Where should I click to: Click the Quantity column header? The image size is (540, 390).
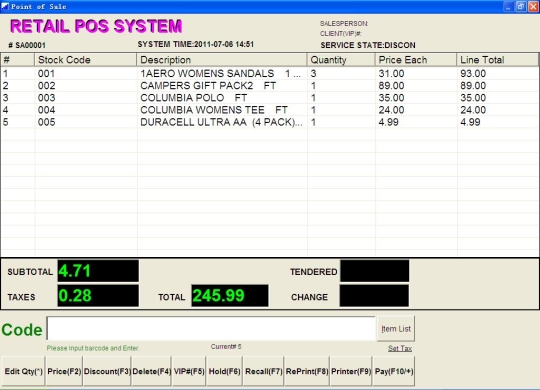click(341, 60)
